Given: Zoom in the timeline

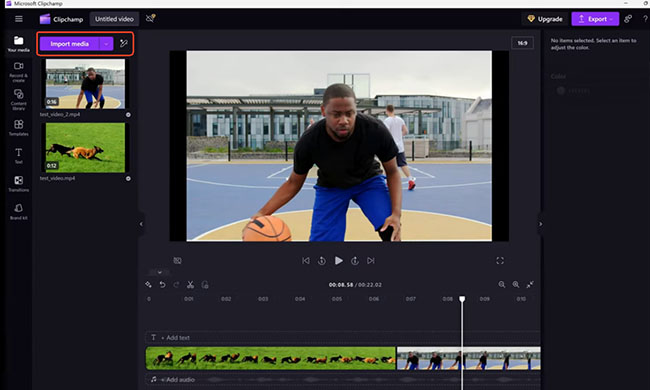Looking at the screenshot, I should (x=516, y=284).
